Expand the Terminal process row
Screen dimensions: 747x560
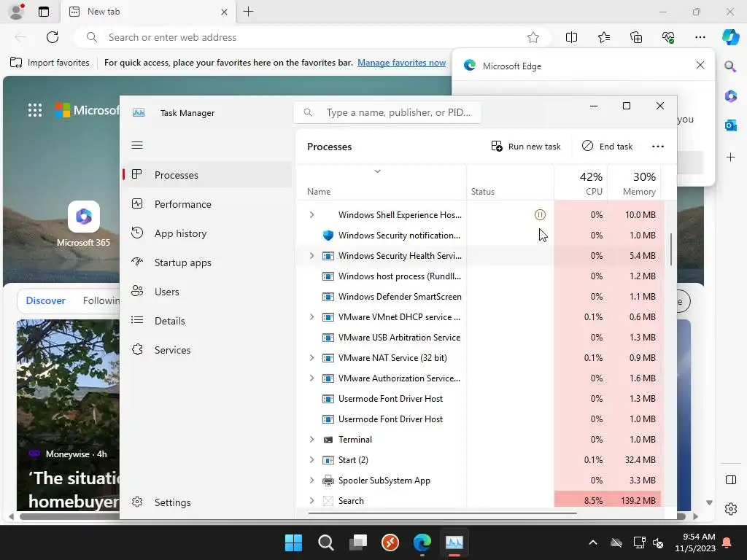coord(311,440)
